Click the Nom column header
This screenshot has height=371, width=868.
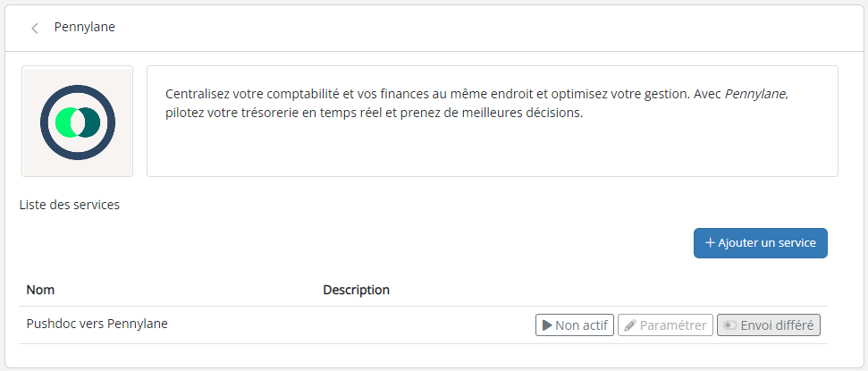click(40, 290)
